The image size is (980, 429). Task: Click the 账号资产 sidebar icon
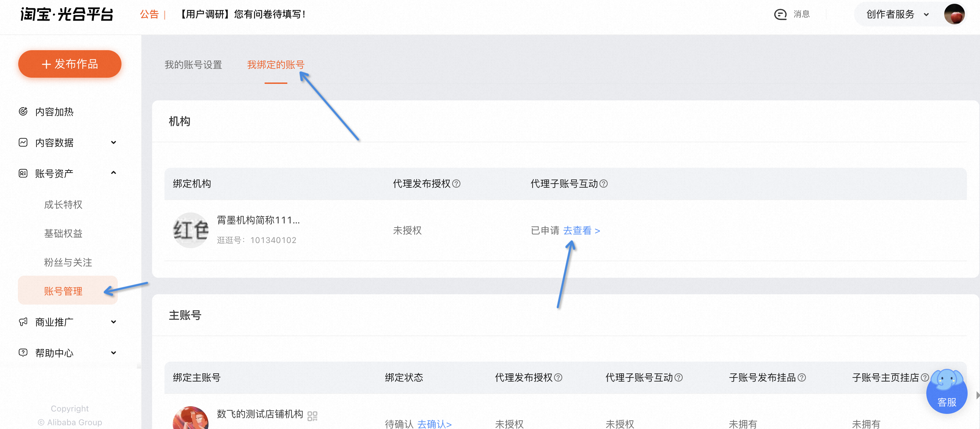[23, 173]
